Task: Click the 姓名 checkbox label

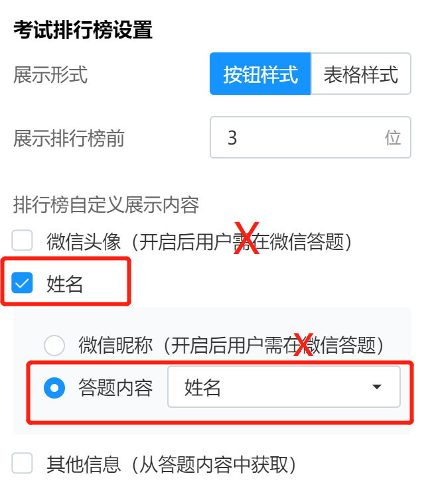Action: 64,284
